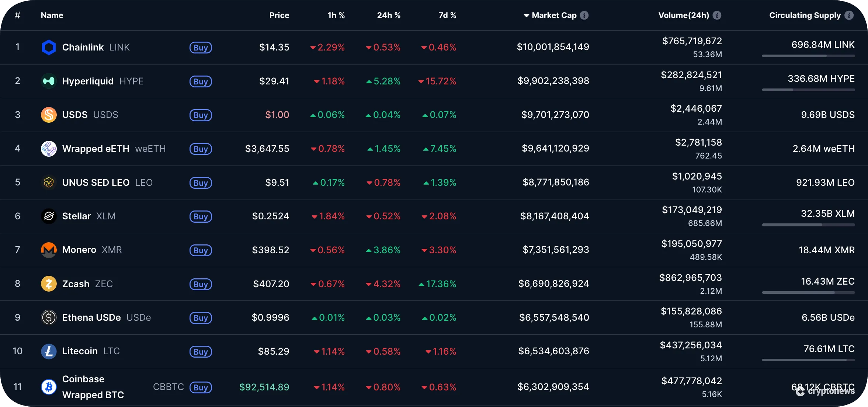Click the USDS token logo
This screenshot has width=868, height=407.
(x=49, y=115)
